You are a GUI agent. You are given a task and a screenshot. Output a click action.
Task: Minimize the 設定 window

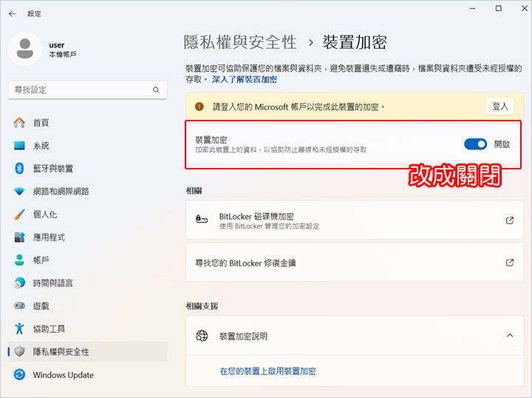pos(472,8)
